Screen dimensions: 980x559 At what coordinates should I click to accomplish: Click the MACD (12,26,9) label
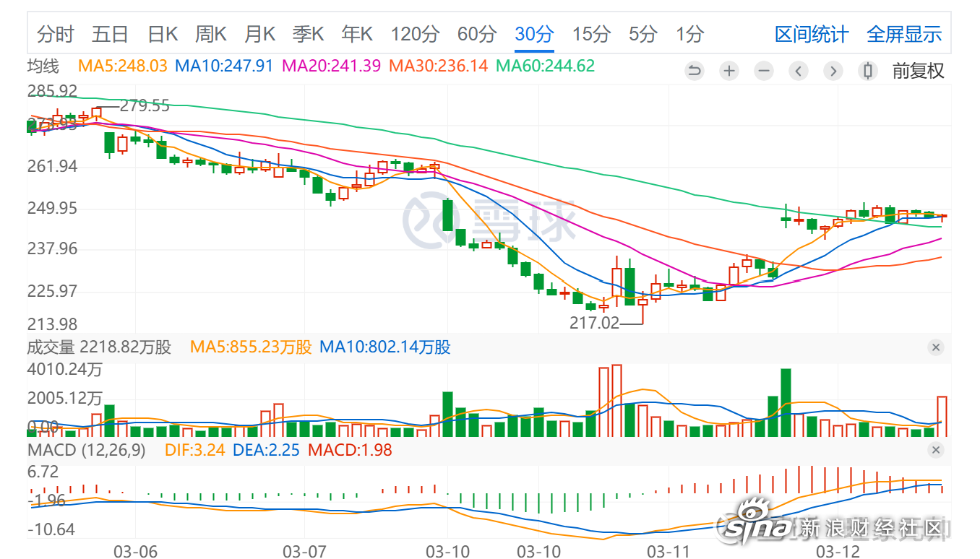[x=87, y=451]
